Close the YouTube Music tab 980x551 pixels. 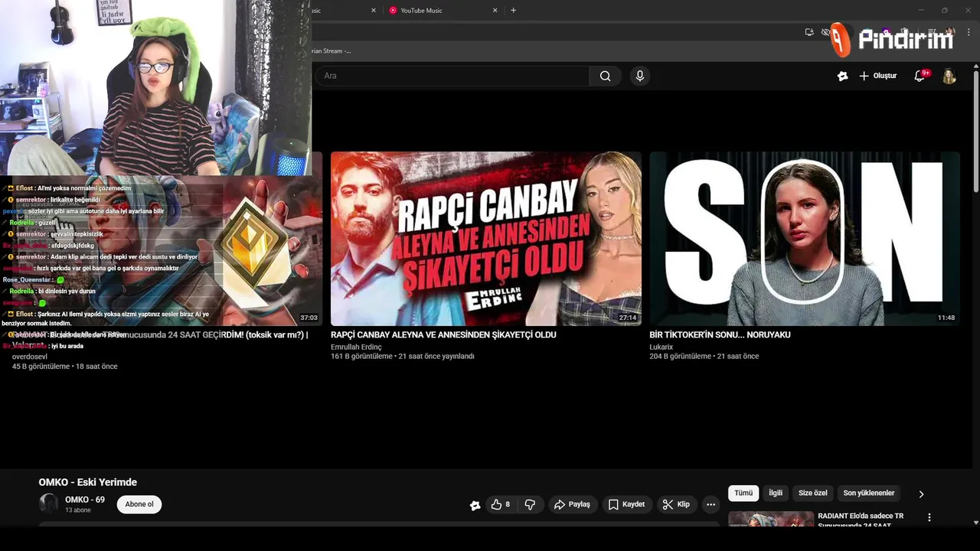click(495, 11)
